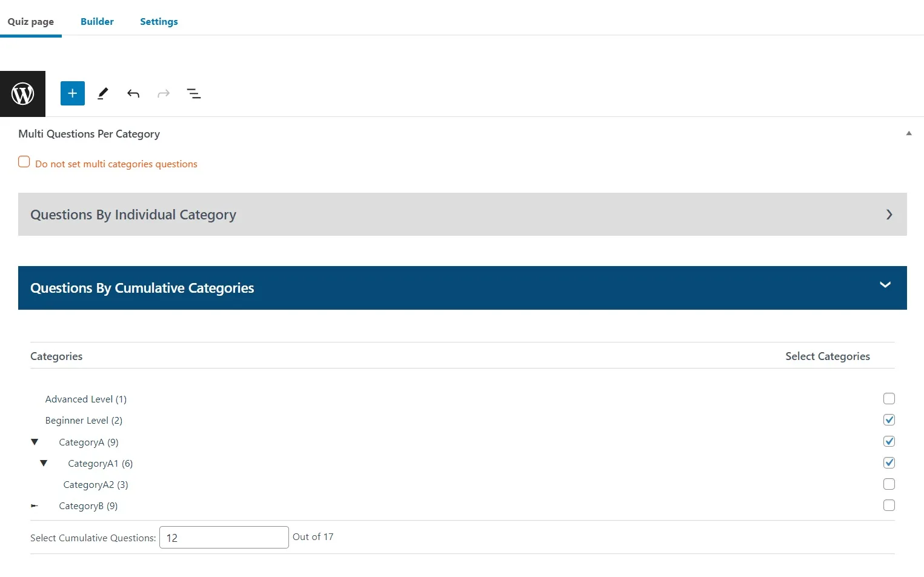This screenshot has height=577, width=924.
Task: Select the Tools (pencil) icon
Action: tap(102, 93)
